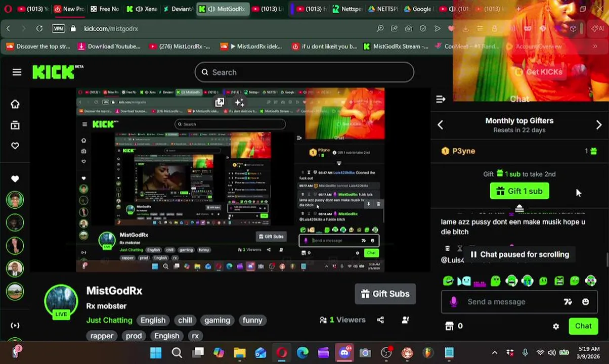609x364 pixels.
Task: Click VPN badge in address bar
Action: (x=59, y=29)
